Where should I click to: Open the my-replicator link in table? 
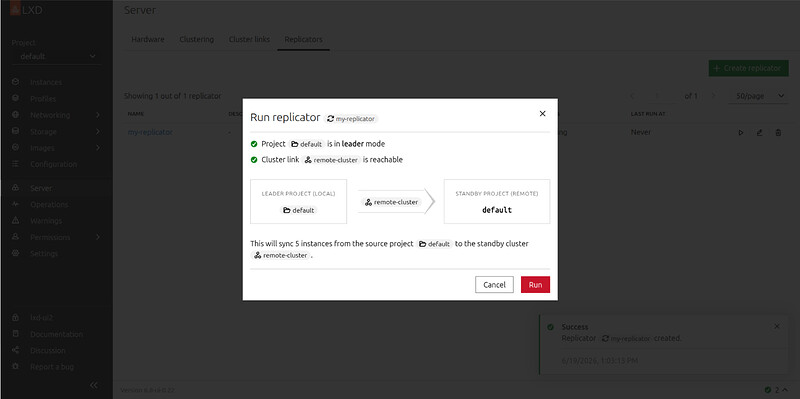coord(150,132)
